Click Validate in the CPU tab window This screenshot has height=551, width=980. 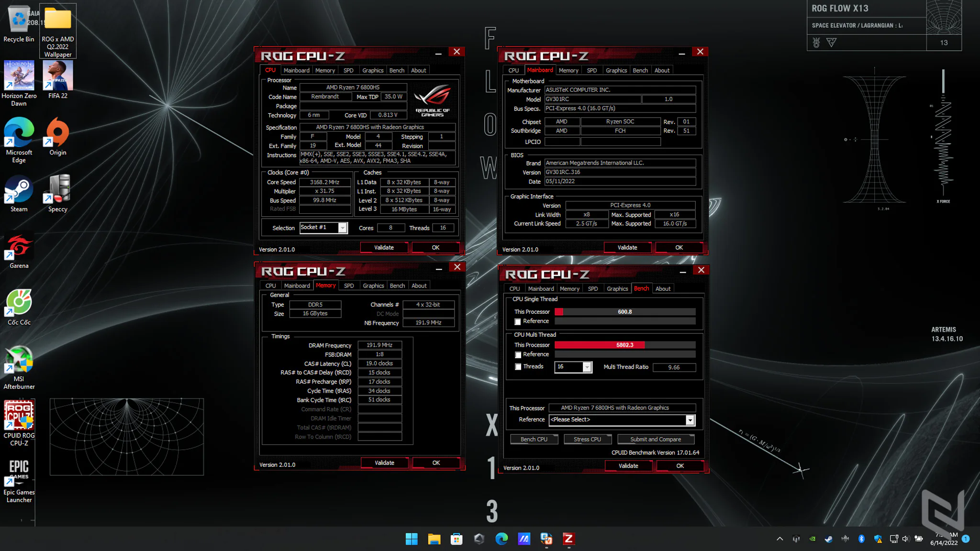pyautogui.click(x=384, y=247)
